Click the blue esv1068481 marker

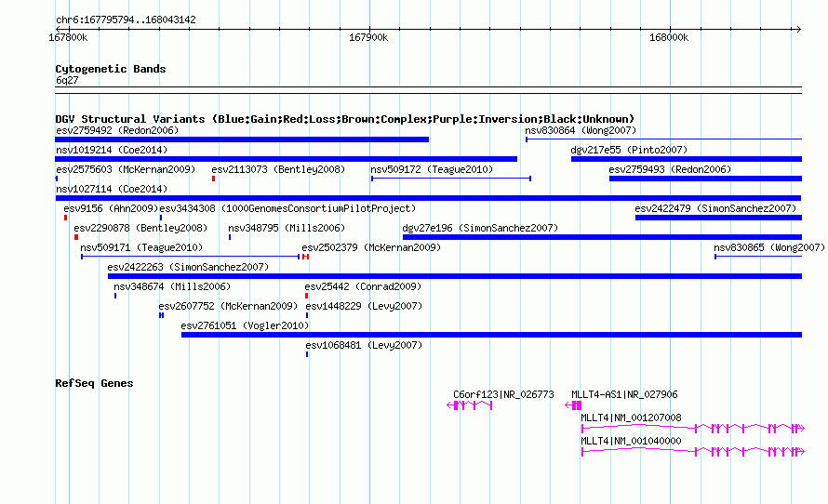coord(307,354)
